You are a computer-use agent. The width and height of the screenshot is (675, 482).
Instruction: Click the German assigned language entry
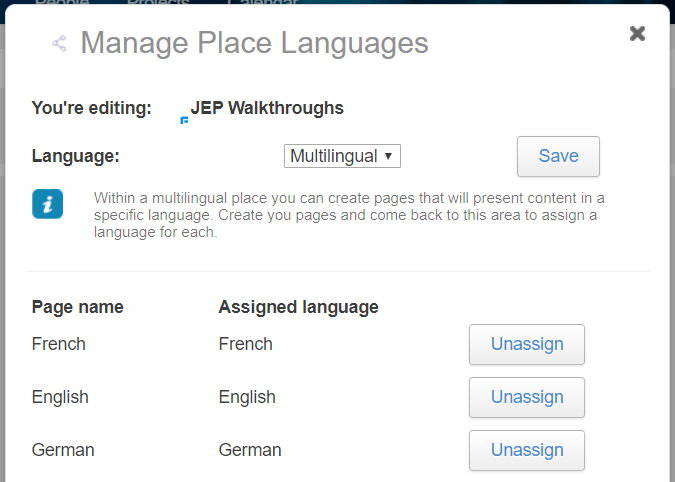pyautogui.click(x=250, y=450)
